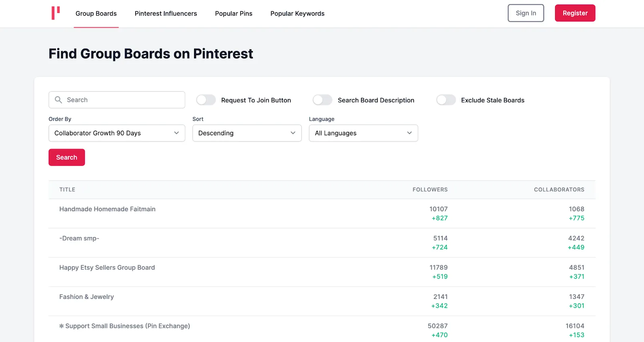This screenshot has height=342, width=644.
Task: Expand the Sort Descending dropdown
Action: coord(247,133)
